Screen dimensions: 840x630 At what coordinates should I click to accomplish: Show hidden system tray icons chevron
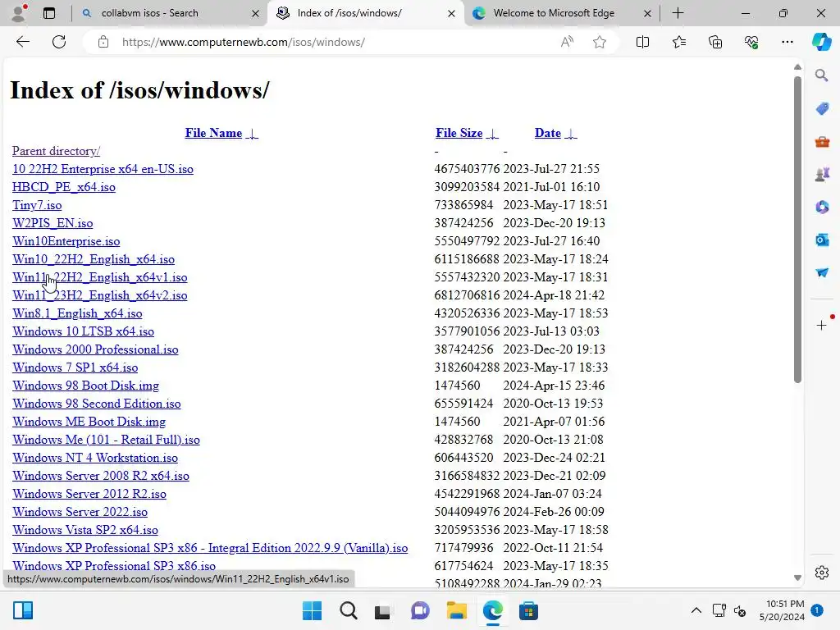[x=696, y=610]
